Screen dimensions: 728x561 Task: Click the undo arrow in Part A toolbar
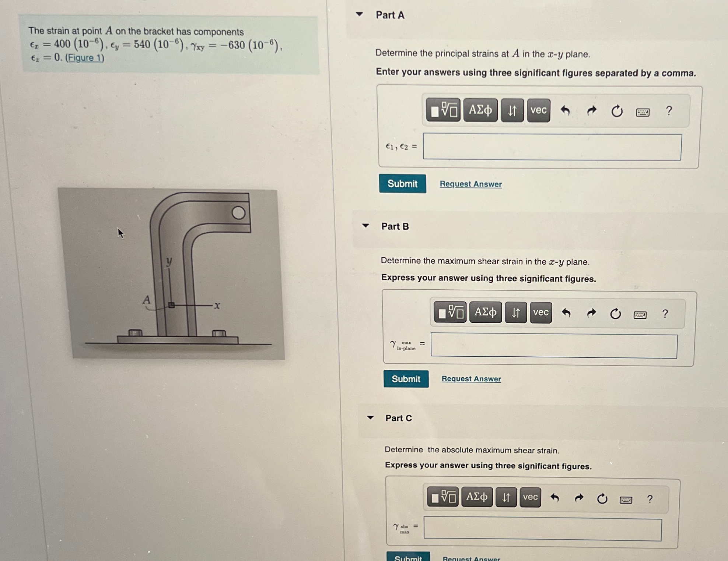point(565,110)
